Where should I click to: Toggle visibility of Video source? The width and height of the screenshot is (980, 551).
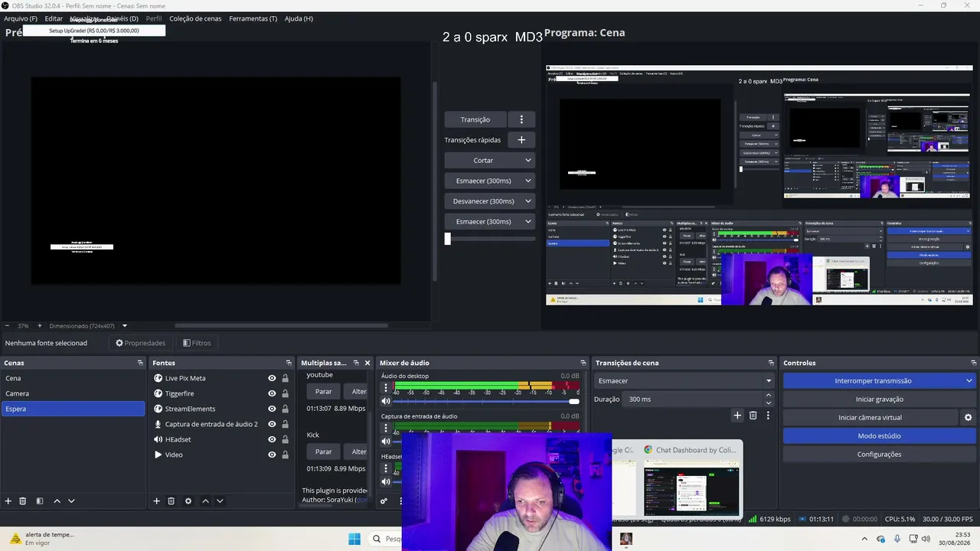pos(272,455)
